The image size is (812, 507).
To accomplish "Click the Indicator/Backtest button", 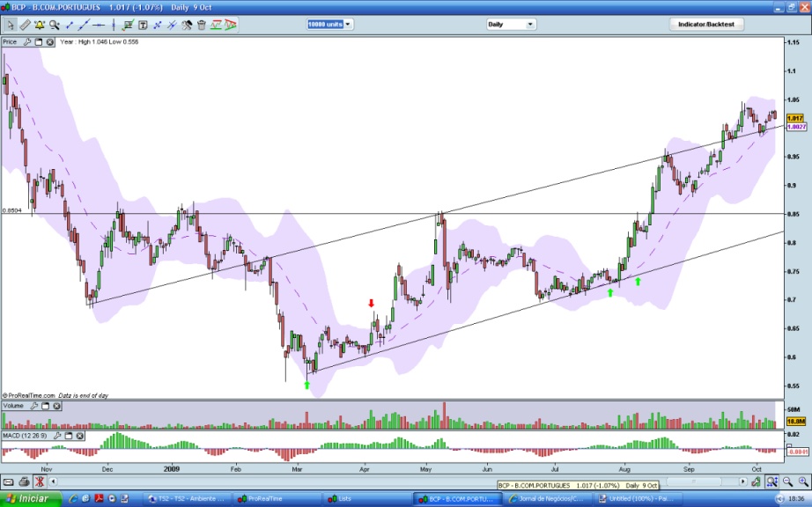I will pyautogui.click(x=705, y=25).
